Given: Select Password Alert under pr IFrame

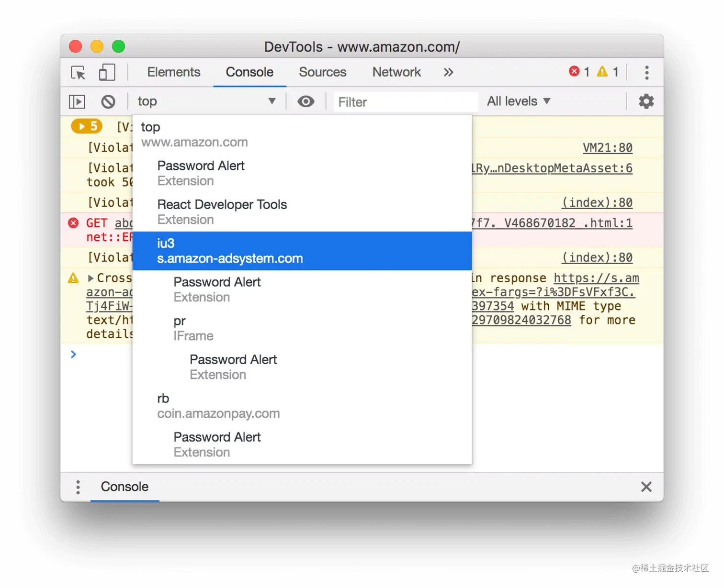Looking at the screenshot, I should [302, 367].
